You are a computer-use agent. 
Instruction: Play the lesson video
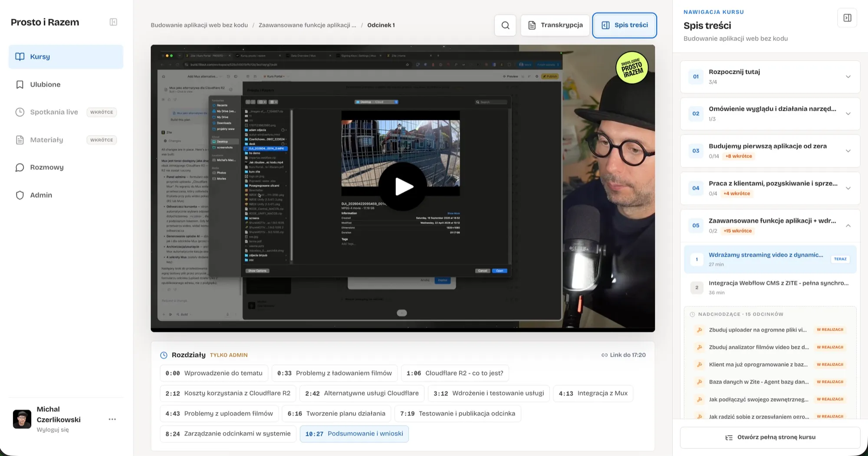coord(403,187)
